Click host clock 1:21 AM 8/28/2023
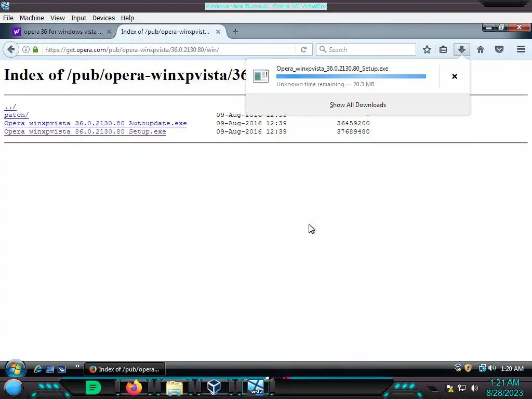 [504, 388]
